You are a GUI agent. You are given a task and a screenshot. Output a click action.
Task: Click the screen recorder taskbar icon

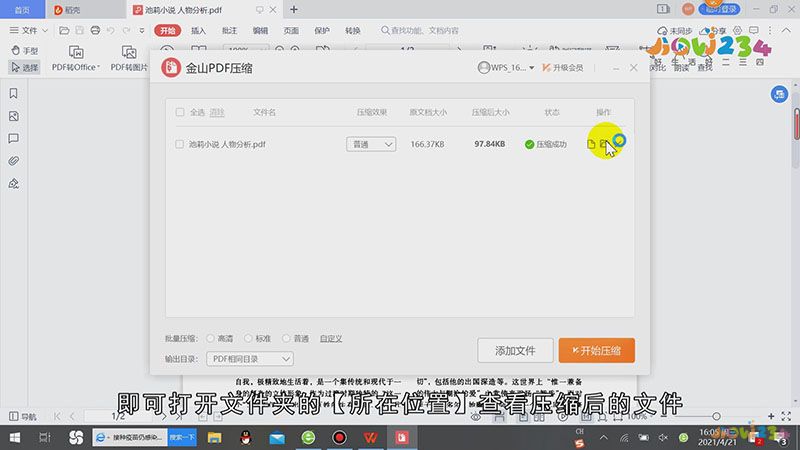tap(339, 437)
